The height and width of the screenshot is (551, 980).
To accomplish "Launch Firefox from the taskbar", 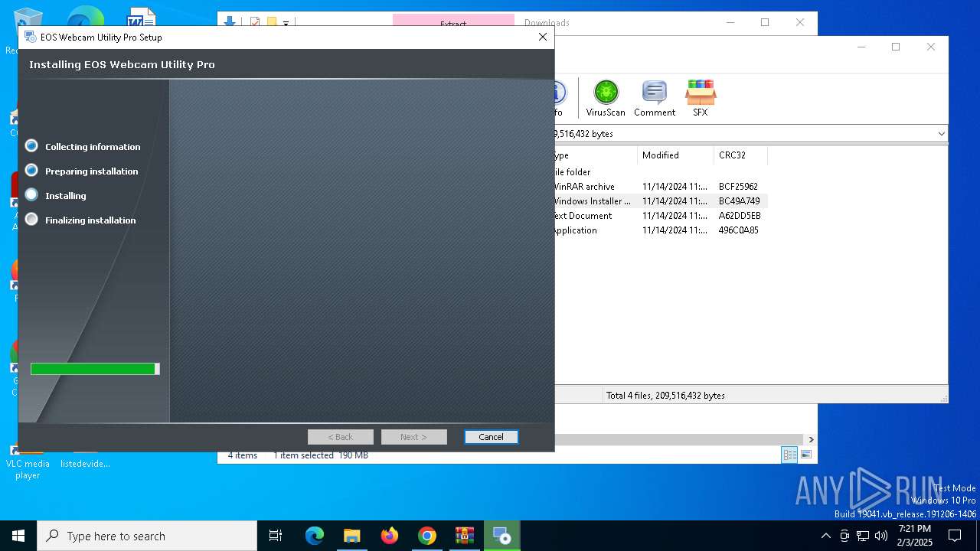I will coord(390,536).
